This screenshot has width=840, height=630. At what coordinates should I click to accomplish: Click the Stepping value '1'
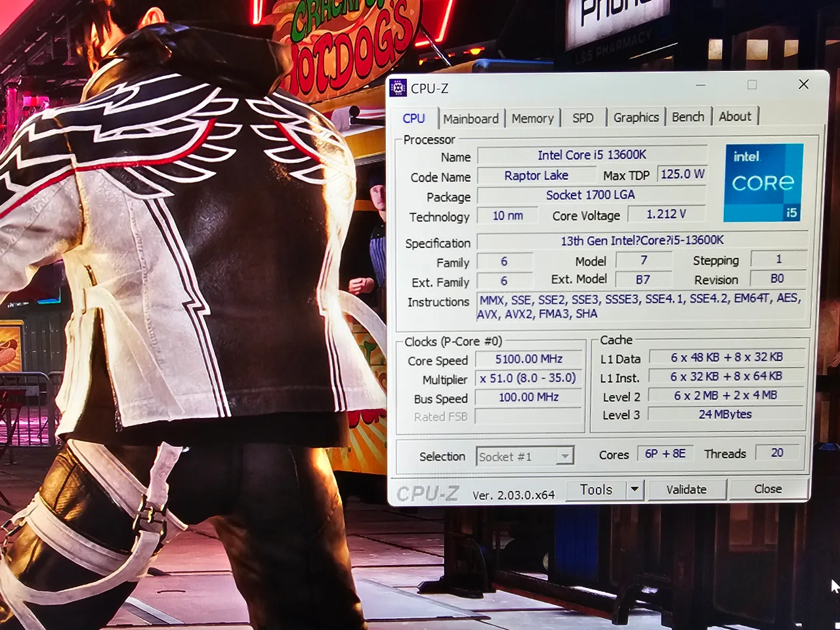[x=779, y=259]
